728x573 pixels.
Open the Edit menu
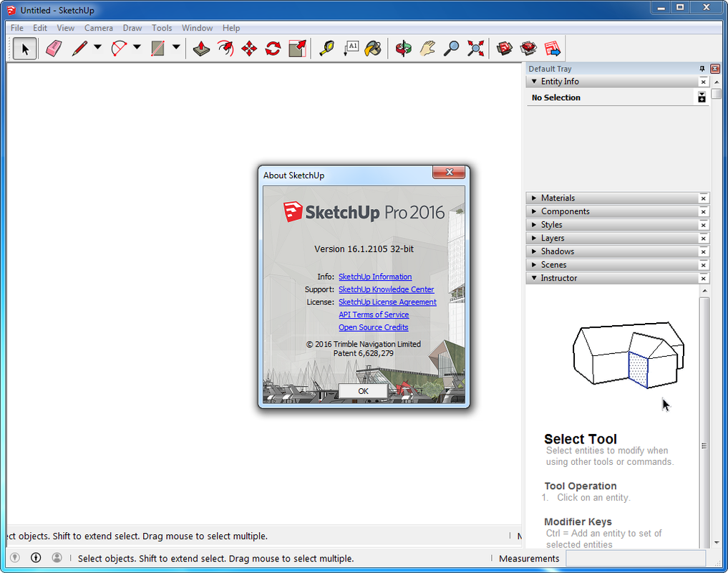point(40,28)
